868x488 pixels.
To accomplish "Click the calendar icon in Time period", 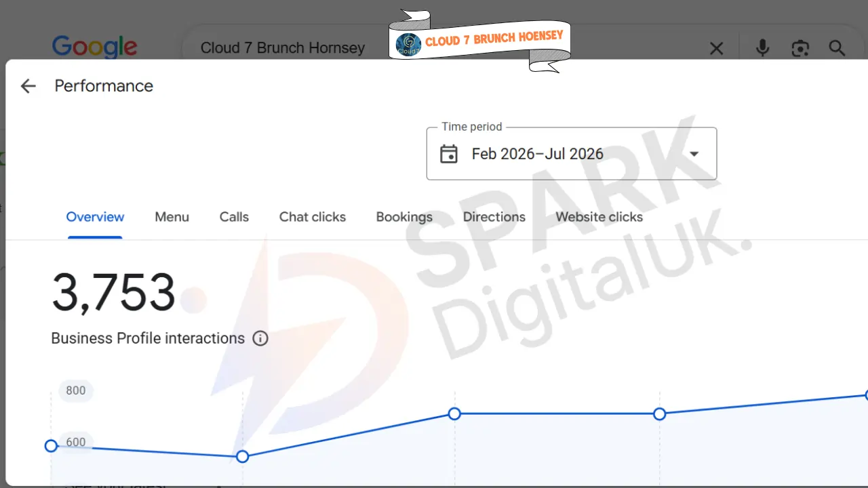I will (449, 154).
